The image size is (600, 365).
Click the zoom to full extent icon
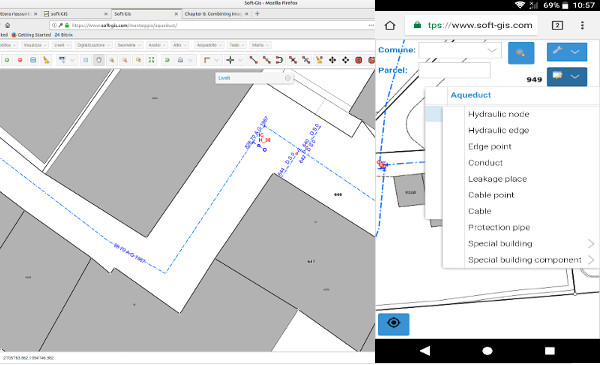tap(152, 60)
